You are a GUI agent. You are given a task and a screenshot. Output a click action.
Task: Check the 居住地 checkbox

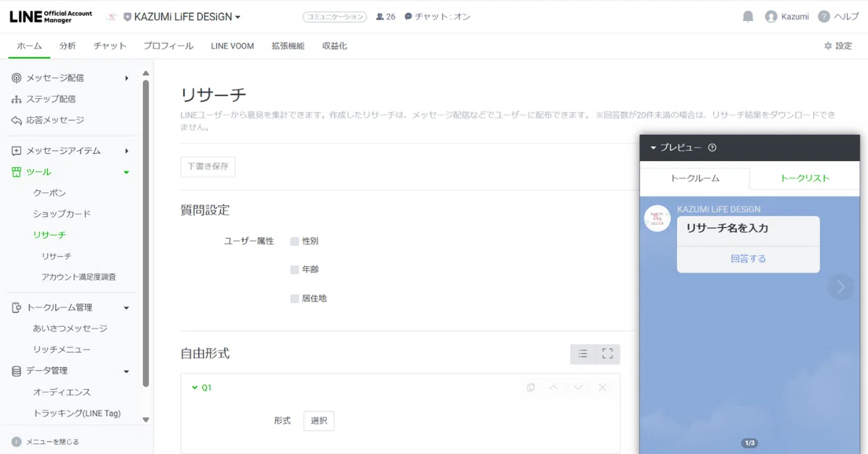(294, 299)
